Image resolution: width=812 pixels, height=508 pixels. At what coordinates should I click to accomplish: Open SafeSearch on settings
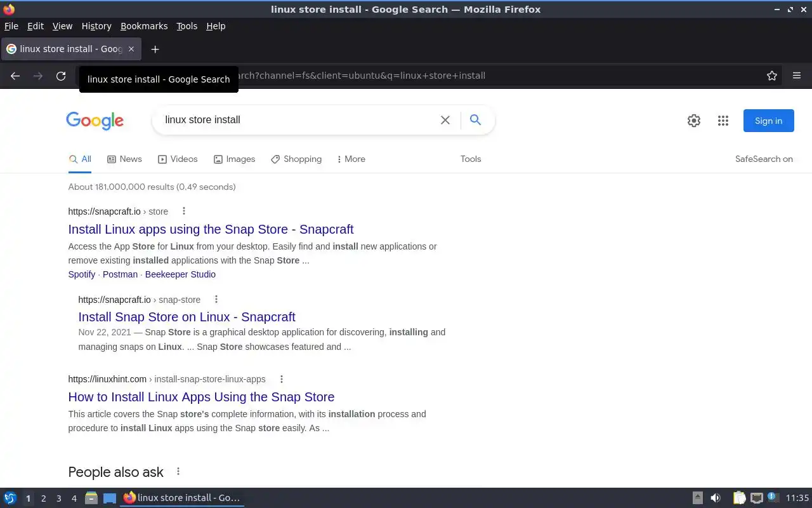pyautogui.click(x=764, y=159)
